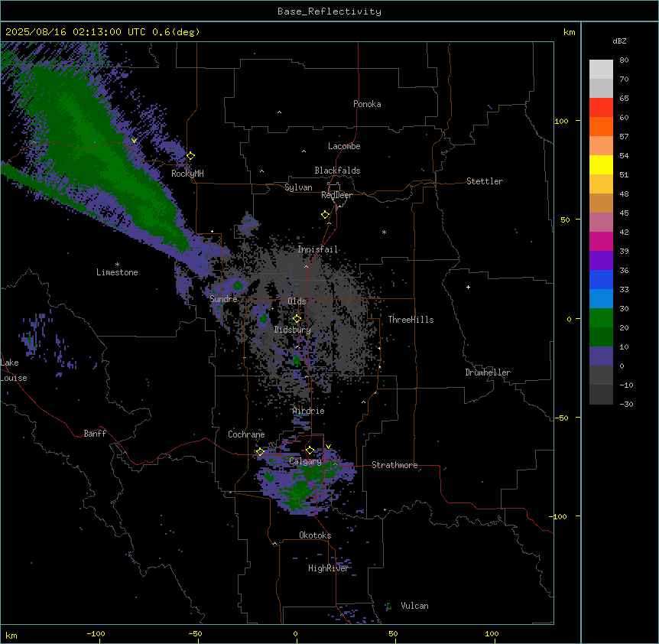Select the yellow diamond marker below Cochrane
659x644 pixels.
coord(260,452)
